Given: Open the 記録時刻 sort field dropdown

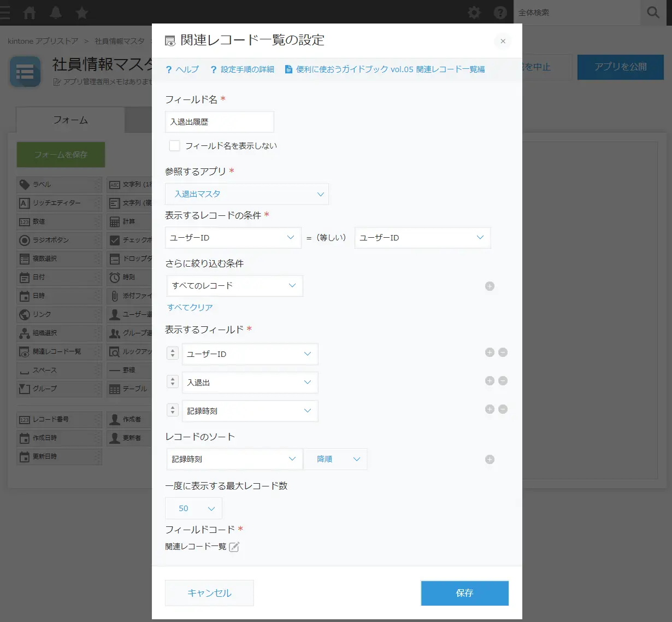Looking at the screenshot, I should [234, 460].
